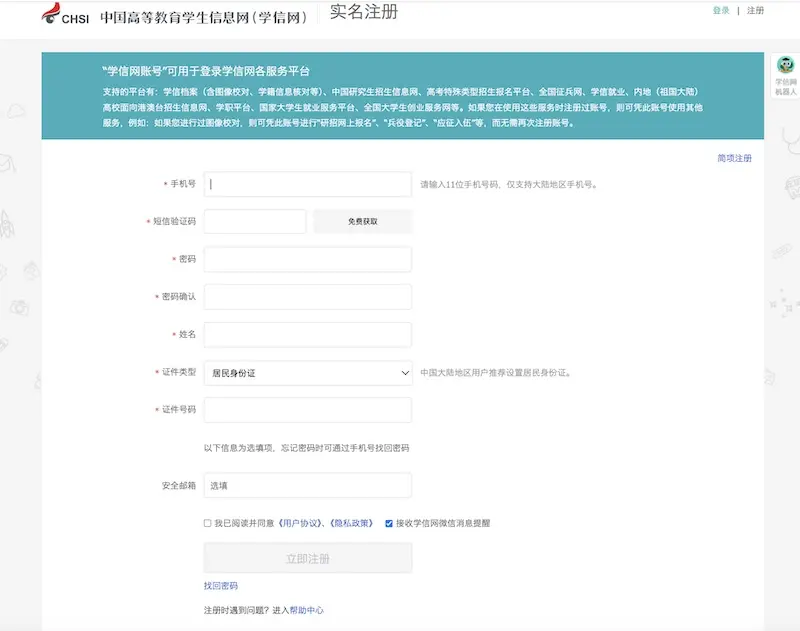800x631 pixels.
Task: Focus the 证件号码 input field
Action: [308, 410]
